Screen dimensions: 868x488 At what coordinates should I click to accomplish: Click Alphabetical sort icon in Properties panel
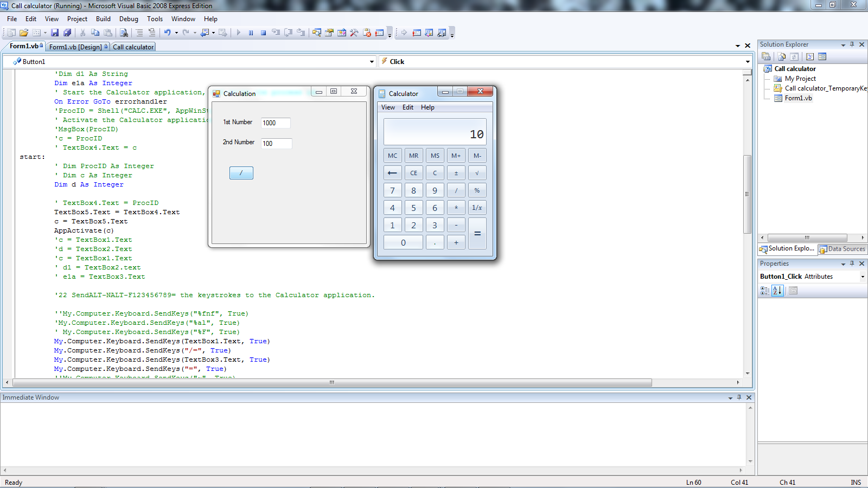click(x=777, y=291)
